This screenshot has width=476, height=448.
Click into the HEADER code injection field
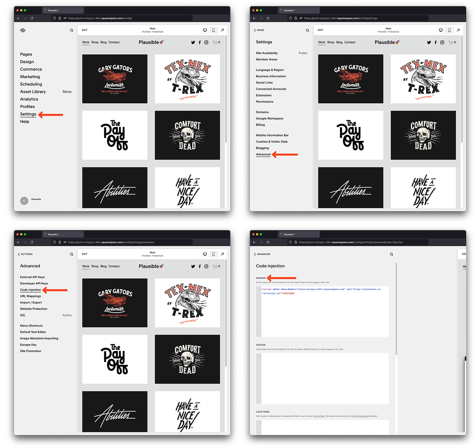point(322,312)
